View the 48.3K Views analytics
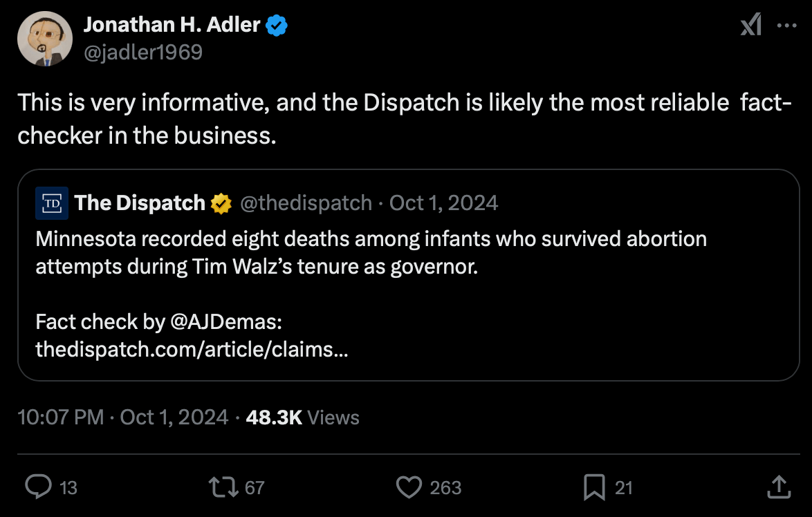The width and height of the screenshot is (812, 517). coord(303,417)
